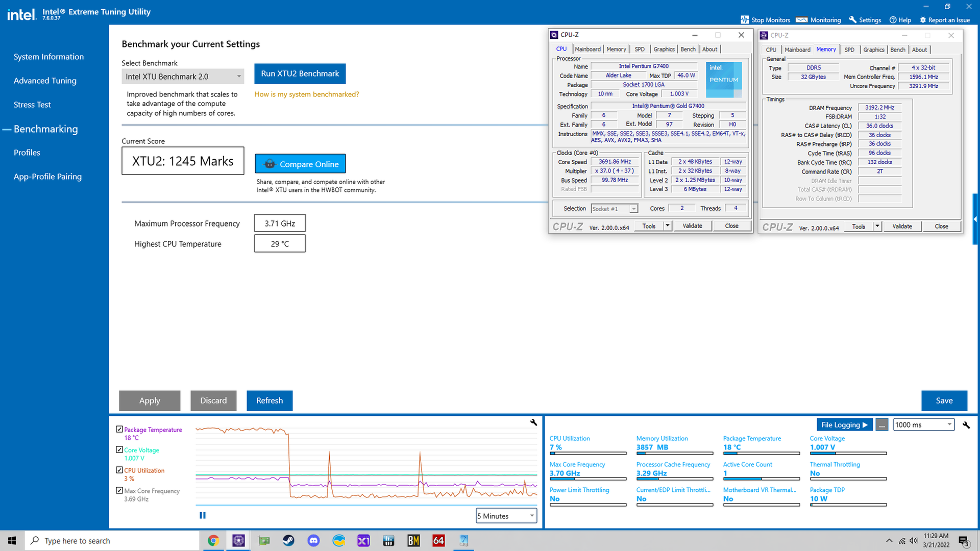Open Profiles in the sidebar

pyautogui.click(x=27, y=153)
